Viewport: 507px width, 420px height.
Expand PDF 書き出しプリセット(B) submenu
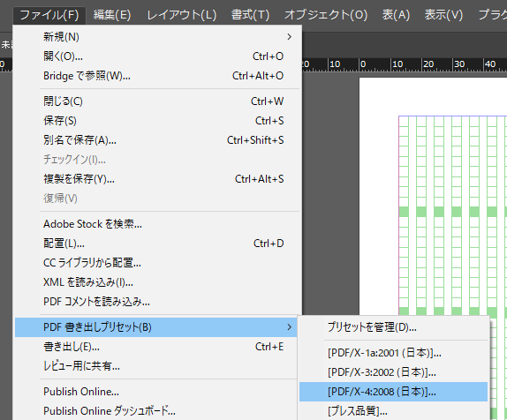[156, 327]
